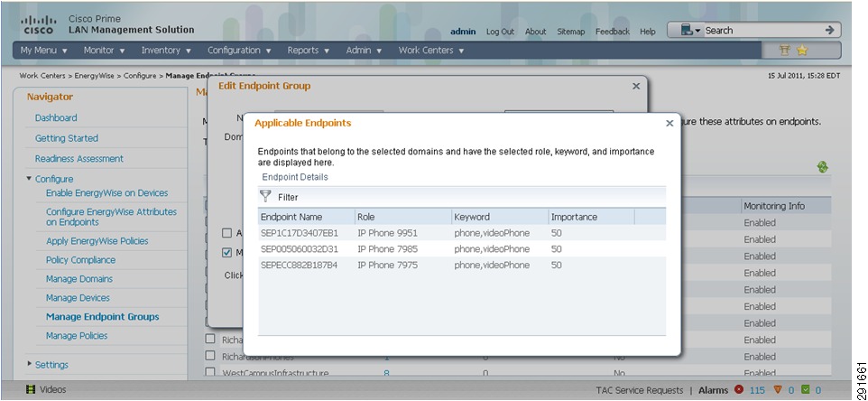Open Apply EnergyWise Policies

97,241
